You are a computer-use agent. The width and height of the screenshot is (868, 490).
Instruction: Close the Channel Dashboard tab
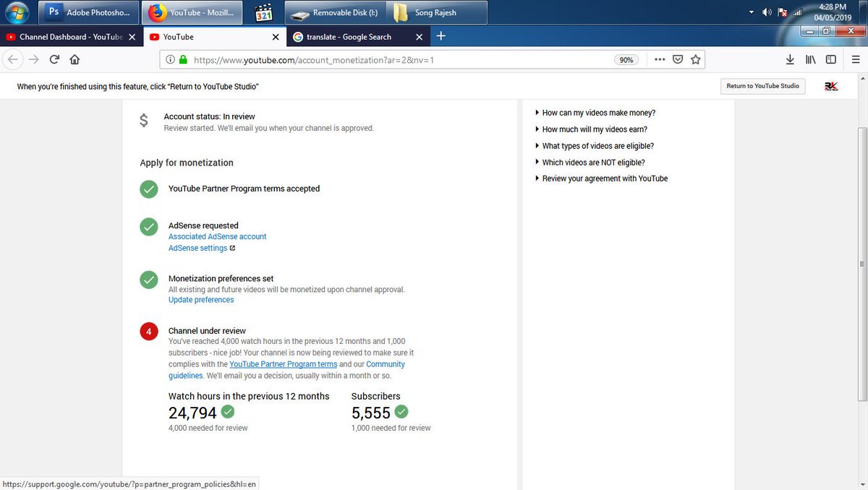132,37
